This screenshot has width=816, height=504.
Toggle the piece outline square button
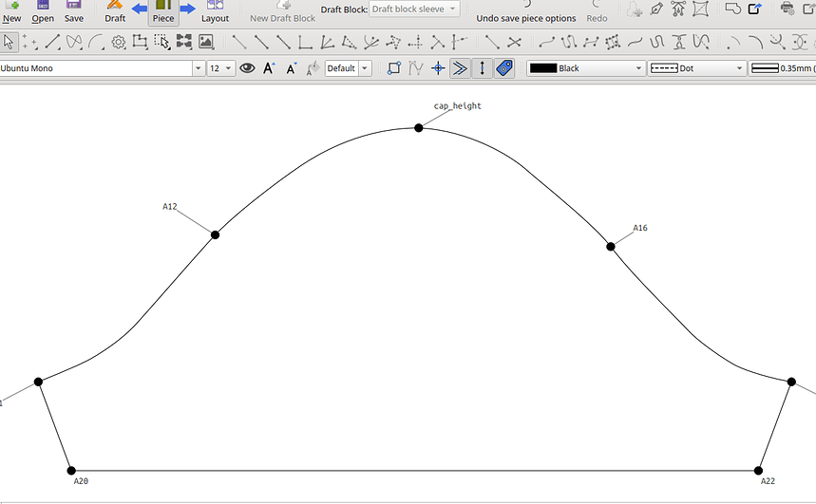(x=394, y=68)
